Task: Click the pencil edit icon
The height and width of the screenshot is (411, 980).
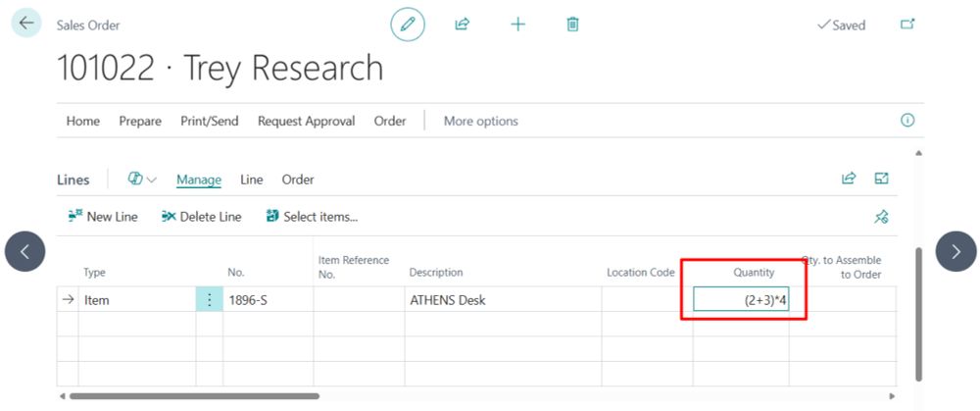Action: [408, 25]
